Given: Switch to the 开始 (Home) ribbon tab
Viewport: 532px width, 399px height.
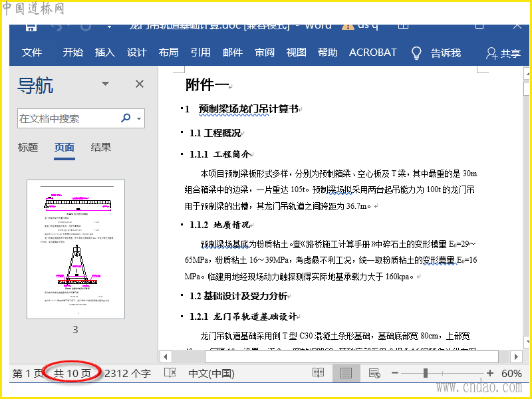Looking at the screenshot, I should point(73,53).
